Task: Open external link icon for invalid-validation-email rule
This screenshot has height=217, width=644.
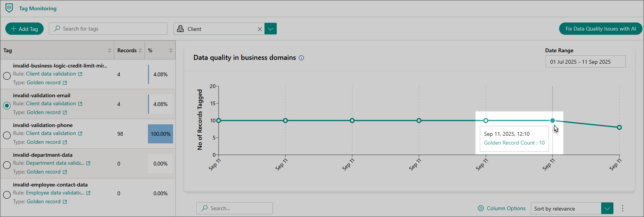Action: pyautogui.click(x=80, y=104)
